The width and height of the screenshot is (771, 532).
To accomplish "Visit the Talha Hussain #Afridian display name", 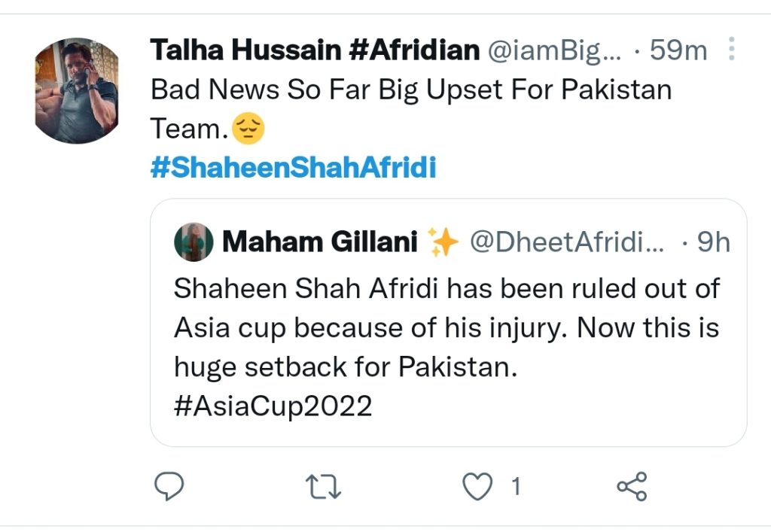I will (x=315, y=50).
